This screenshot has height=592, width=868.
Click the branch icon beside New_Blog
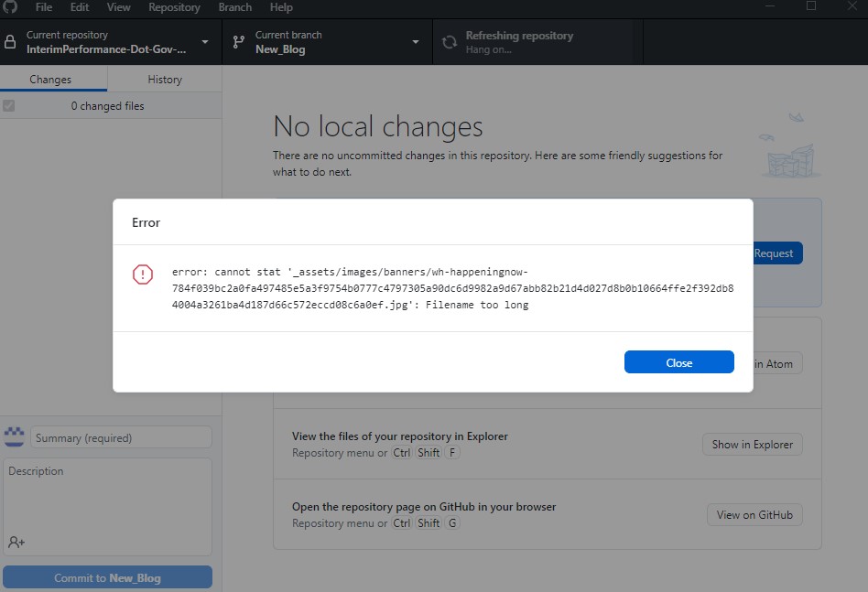tap(239, 42)
